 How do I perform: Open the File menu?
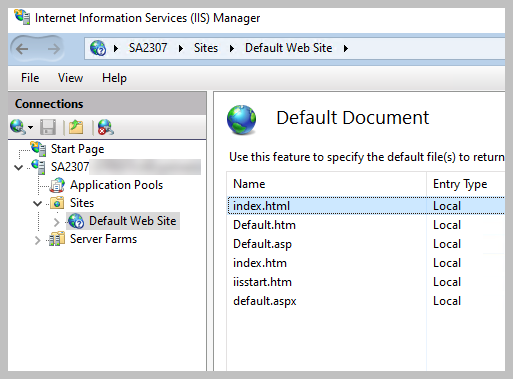pos(30,78)
